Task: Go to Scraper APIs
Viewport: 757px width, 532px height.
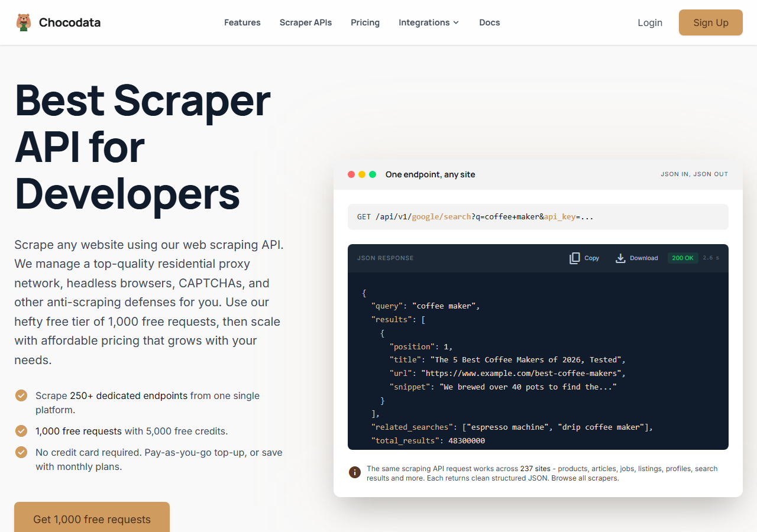Action: pyautogui.click(x=306, y=22)
